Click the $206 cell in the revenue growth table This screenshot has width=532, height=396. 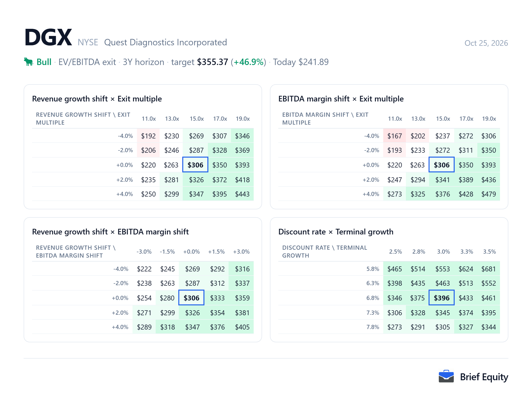coord(148,150)
